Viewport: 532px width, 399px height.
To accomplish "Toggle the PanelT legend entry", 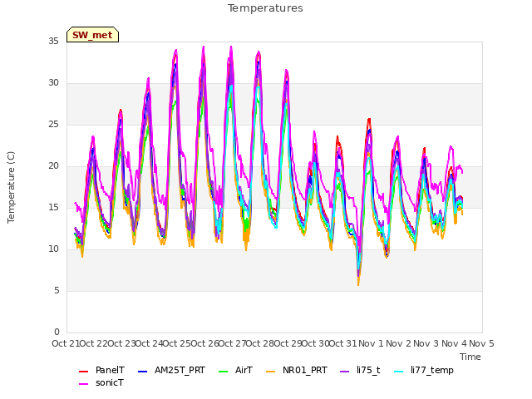I will (x=101, y=370).
